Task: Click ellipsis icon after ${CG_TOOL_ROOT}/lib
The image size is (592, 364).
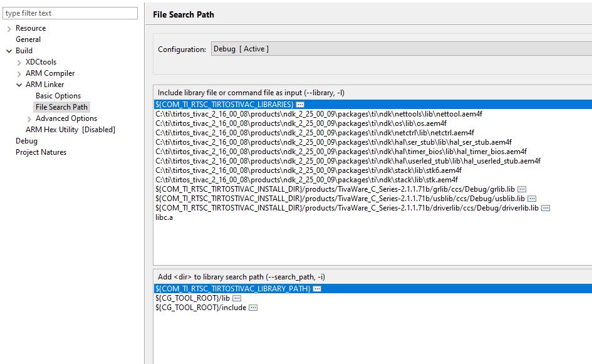Action: [x=237, y=298]
